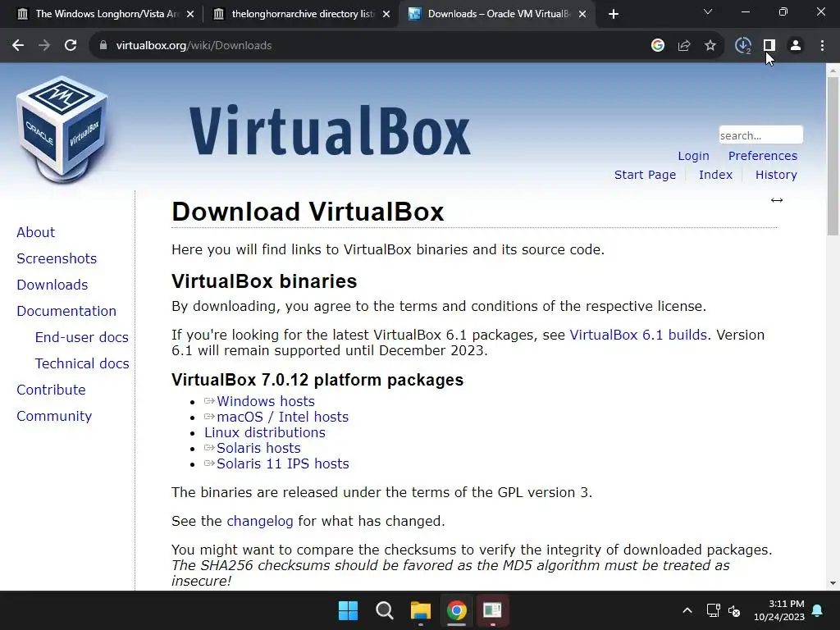This screenshot has width=840, height=630.
Task: Click the Chrome icon in the taskbar
Action: [456, 610]
